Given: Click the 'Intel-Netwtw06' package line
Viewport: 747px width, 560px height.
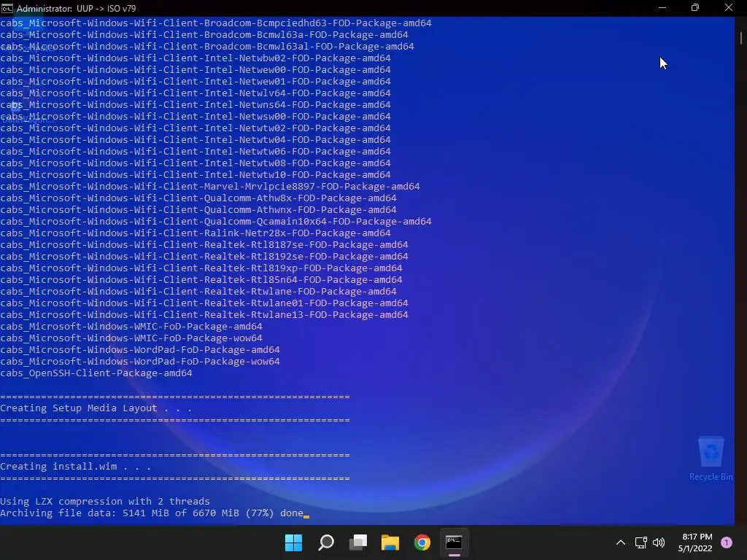Looking at the screenshot, I should click(196, 152).
